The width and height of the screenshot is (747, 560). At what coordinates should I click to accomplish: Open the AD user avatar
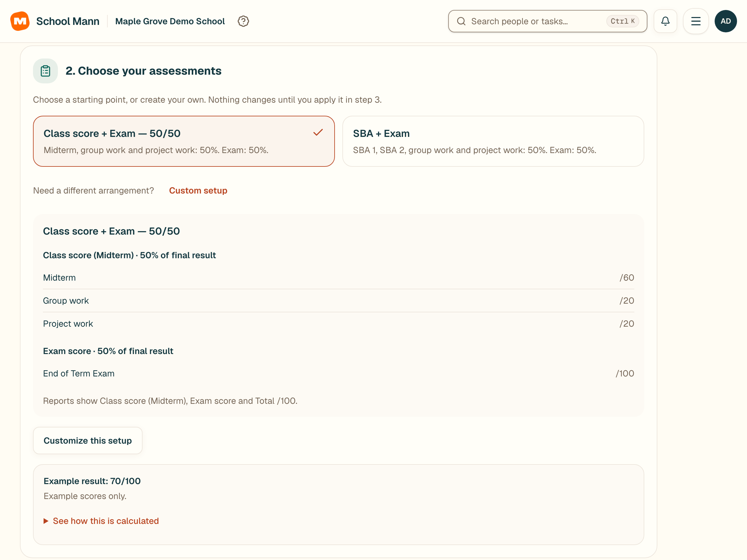[x=726, y=21]
